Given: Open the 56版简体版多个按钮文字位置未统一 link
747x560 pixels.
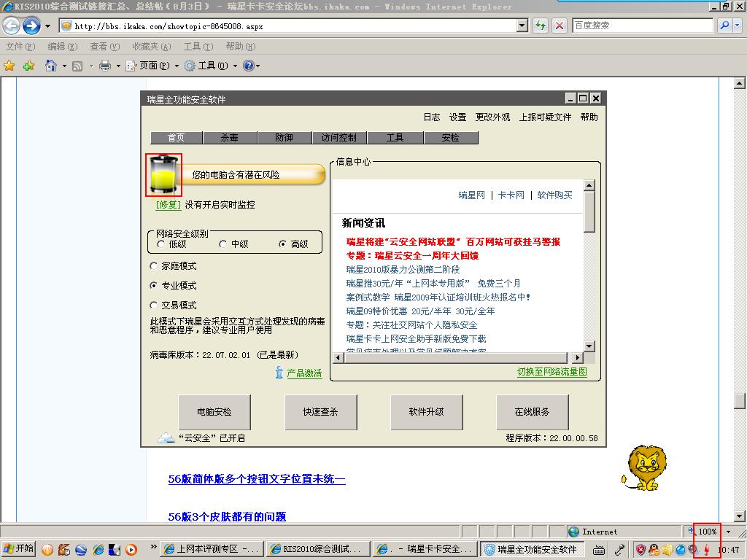Looking at the screenshot, I should click(x=257, y=479).
